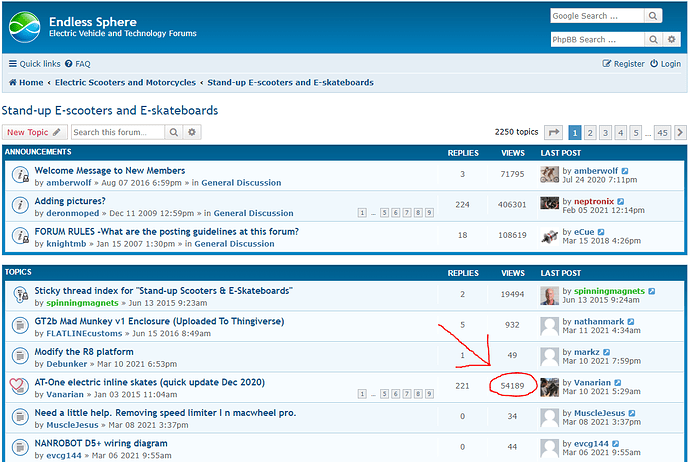The width and height of the screenshot is (690, 462).
Task: View markz's latest post icon
Action: [606, 352]
